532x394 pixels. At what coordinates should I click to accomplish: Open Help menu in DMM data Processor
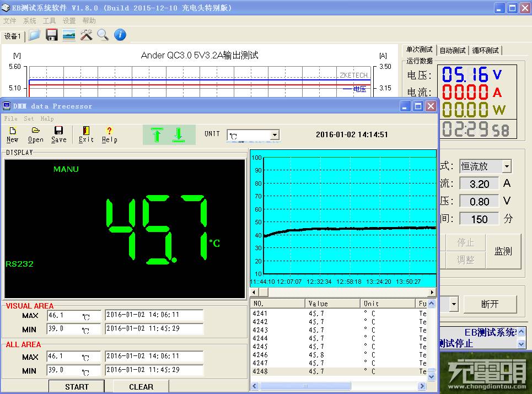click(x=47, y=118)
